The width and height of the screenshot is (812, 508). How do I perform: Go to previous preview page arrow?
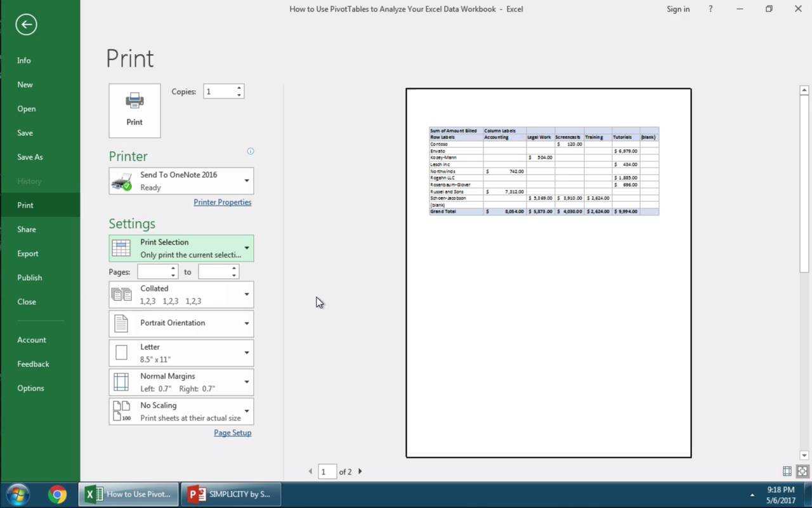[310, 471]
